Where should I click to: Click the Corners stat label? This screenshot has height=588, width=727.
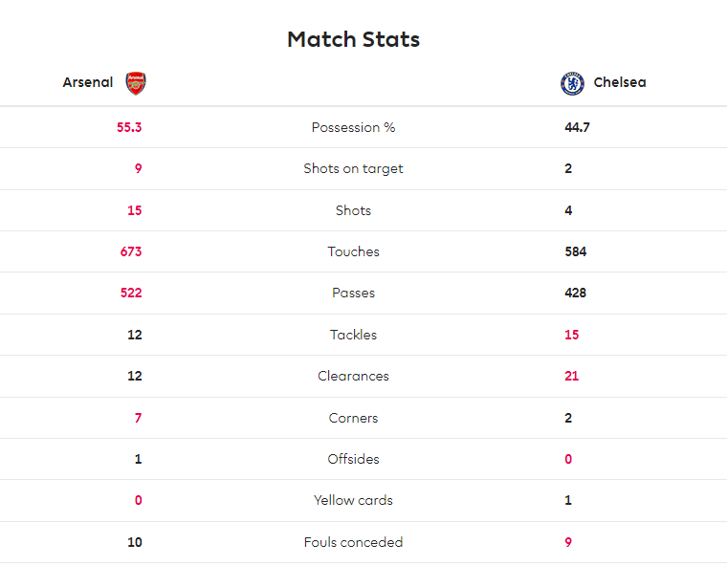tap(353, 418)
